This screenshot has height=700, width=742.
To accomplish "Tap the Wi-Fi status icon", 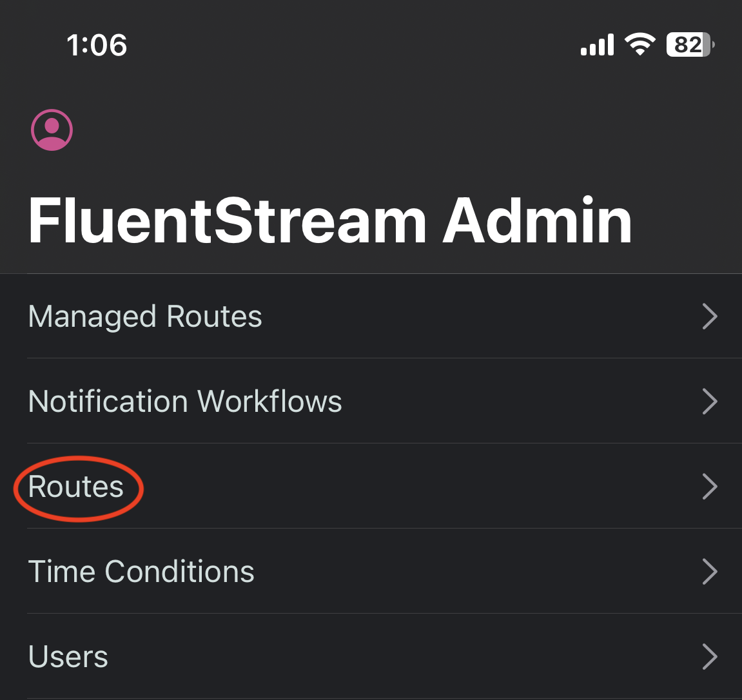I will 639,44.
